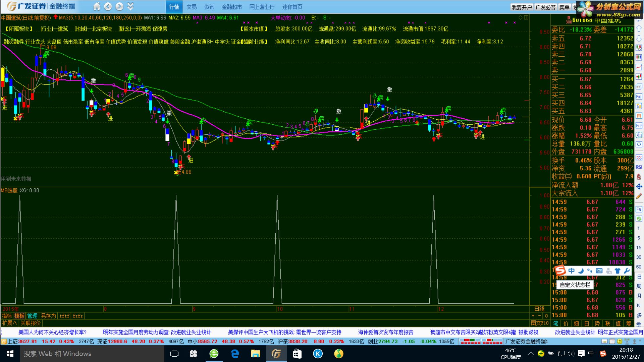
Task: Open news link 美国人为何不关心经济增长率?
Action: click(52, 333)
